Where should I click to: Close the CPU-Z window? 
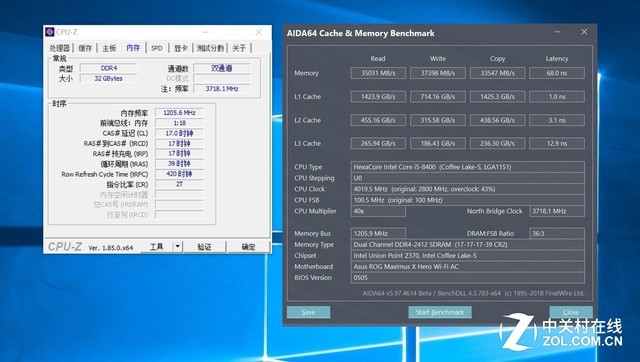pos(258,32)
